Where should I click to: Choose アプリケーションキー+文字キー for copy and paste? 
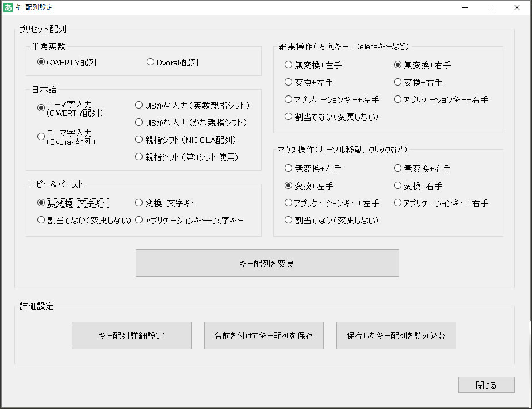(137, 219)
